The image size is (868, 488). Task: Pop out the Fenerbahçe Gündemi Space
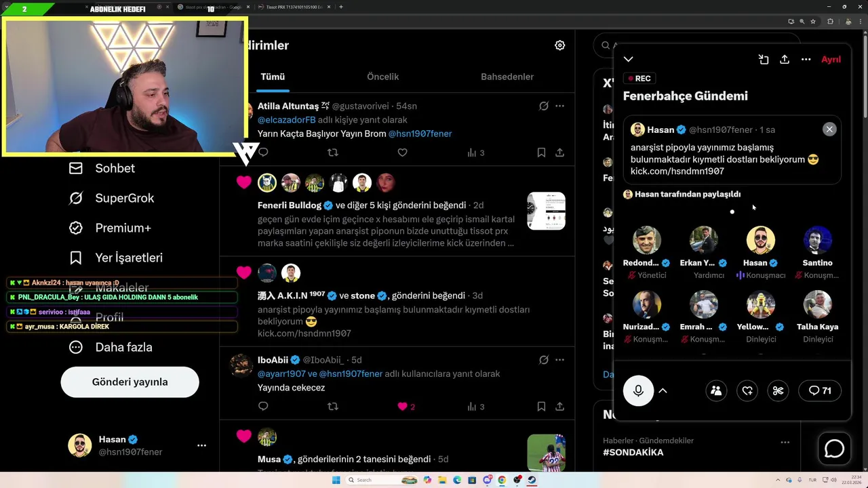pos(764,60)
